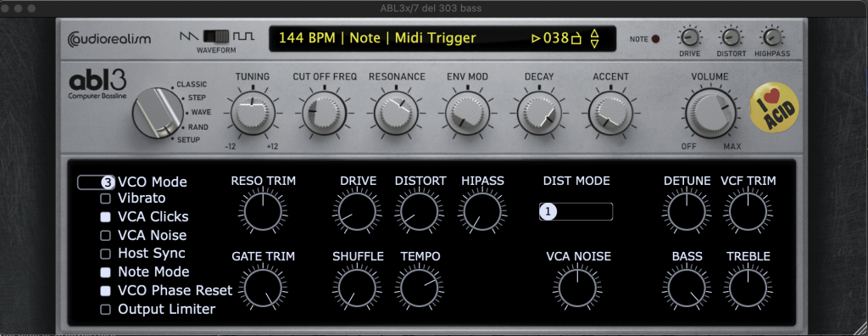Image resolution: width=868 pixels, height=336 pixels.
Task: Click the mode selector rotary knob
Action: tap(157, 113)
